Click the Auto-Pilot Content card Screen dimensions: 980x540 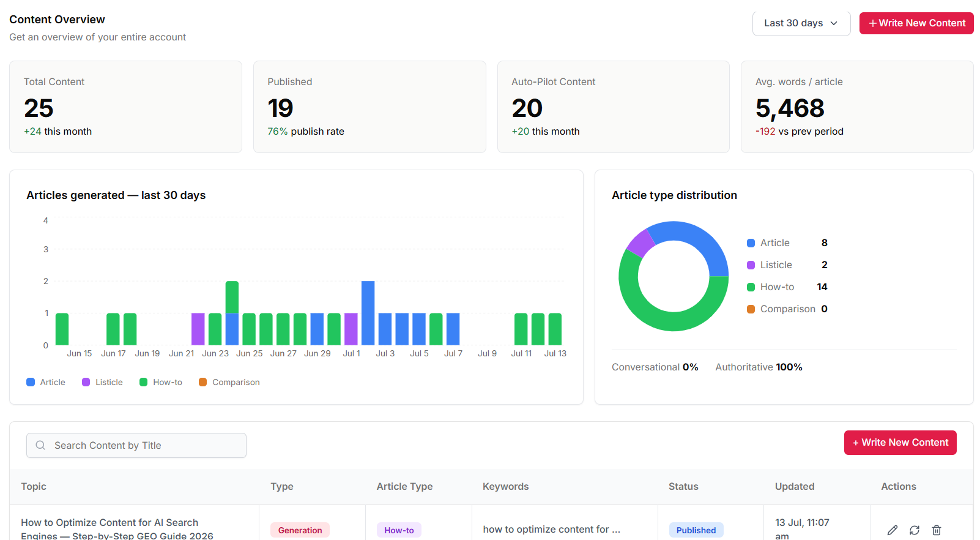(614, 107)
